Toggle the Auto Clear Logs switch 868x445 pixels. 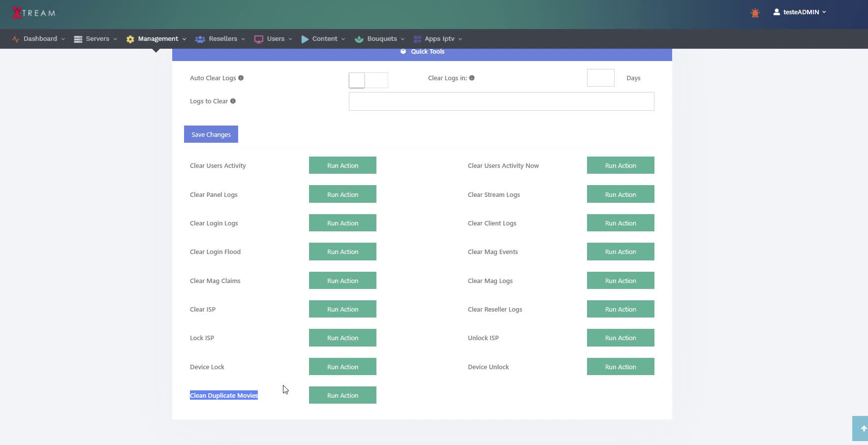[x=368, y=80]
